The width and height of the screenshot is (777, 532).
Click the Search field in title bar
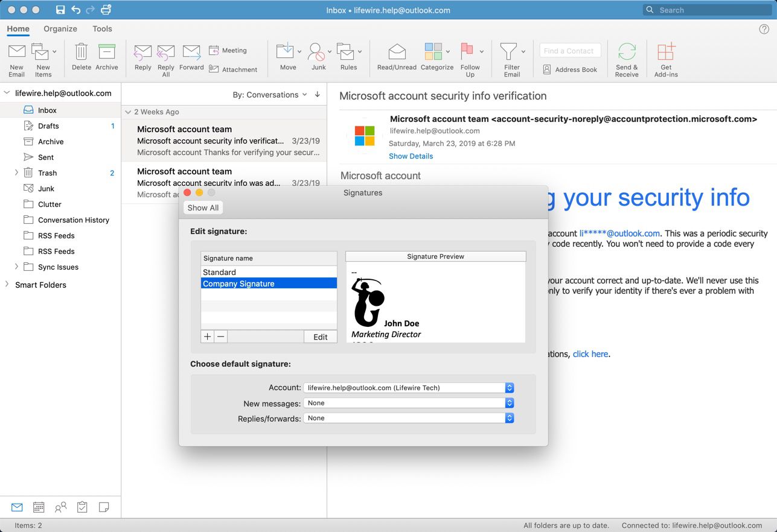point(706,10)
